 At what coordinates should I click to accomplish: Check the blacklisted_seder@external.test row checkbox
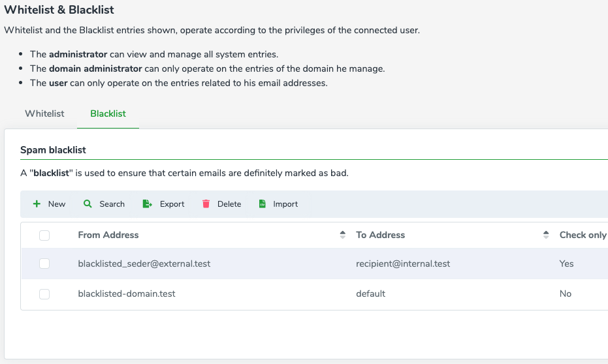[44, 264]
